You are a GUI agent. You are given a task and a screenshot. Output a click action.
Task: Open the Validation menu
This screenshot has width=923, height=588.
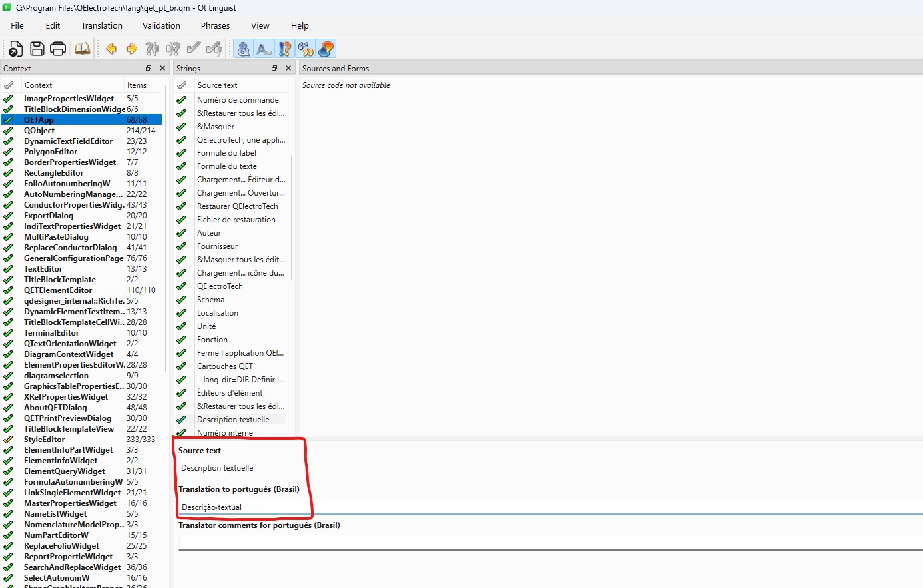pyautogui.click(x=161, y=25)
